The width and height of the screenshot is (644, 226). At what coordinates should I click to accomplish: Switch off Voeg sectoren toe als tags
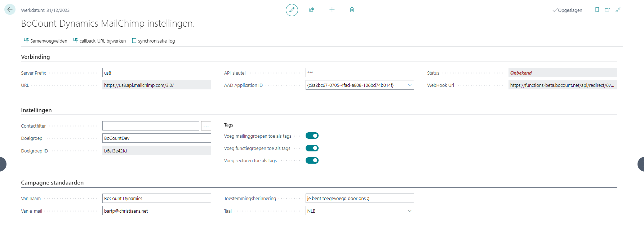[312, 160]
